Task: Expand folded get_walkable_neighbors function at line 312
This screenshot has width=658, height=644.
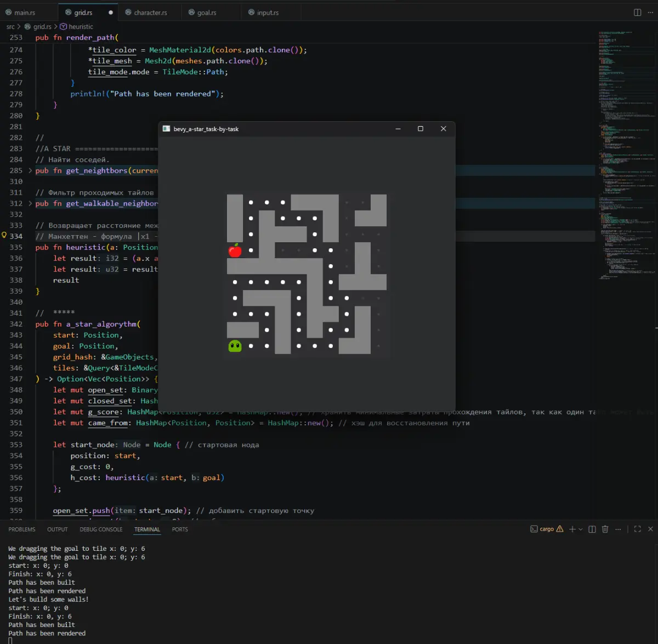Action: point(30,203)
